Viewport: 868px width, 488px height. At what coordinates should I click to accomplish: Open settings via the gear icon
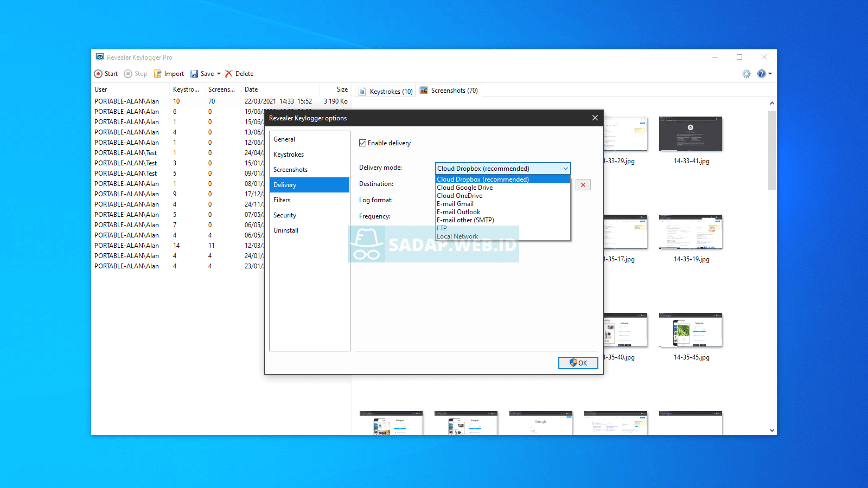pyautogui.click(x=746, y=74)
